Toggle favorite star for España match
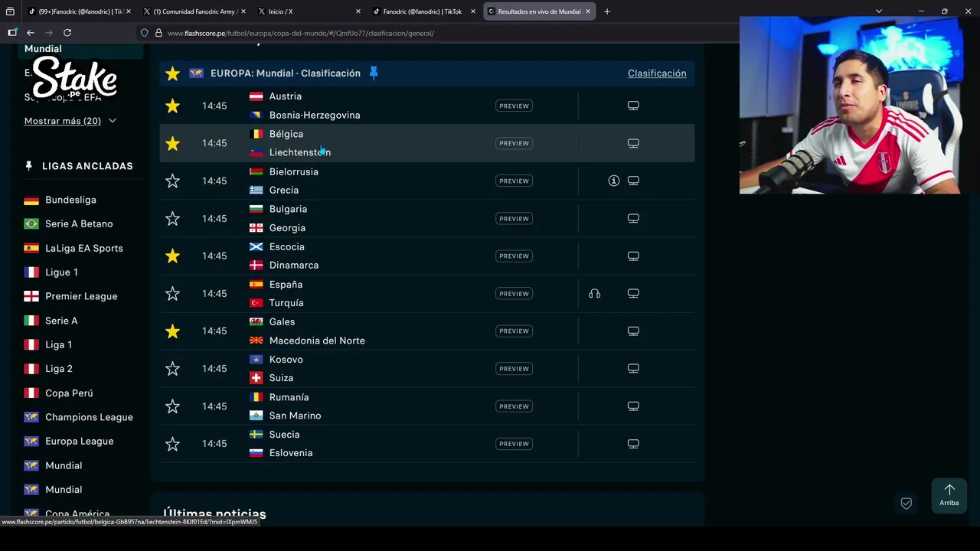Viewport: 980px width, 551px height. (x=172, y=293)
